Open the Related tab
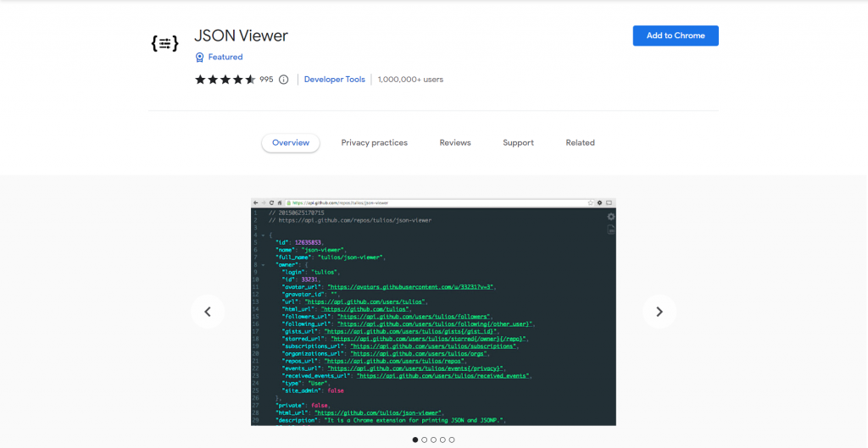The image size is (868, 448). [580, 142]
